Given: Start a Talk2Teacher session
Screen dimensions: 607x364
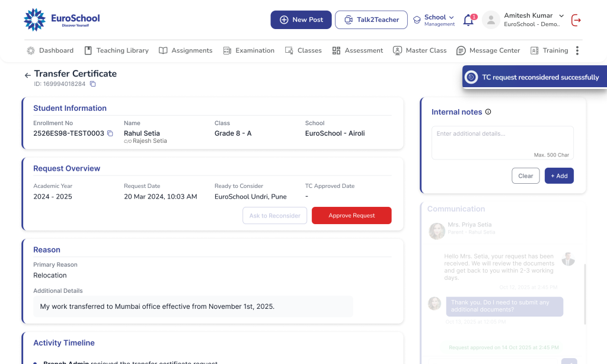Looking at the screenshot, I should (371, 20).
